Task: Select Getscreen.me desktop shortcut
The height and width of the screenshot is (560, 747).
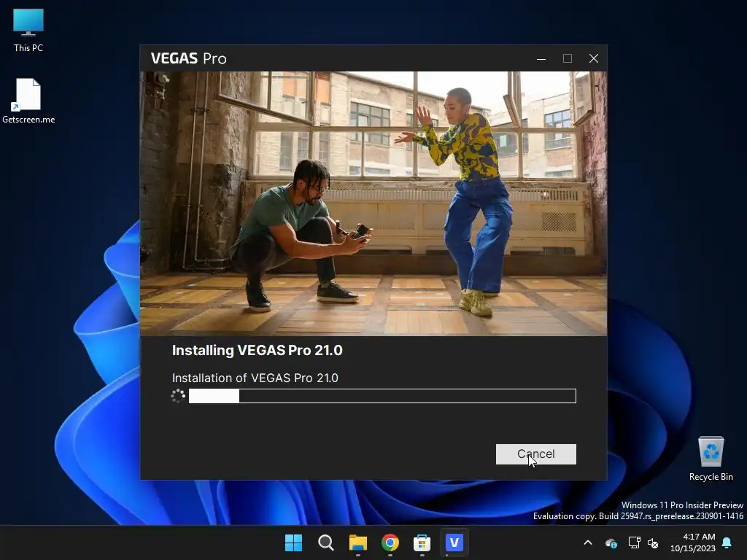Action: click(x=28, y=101)
